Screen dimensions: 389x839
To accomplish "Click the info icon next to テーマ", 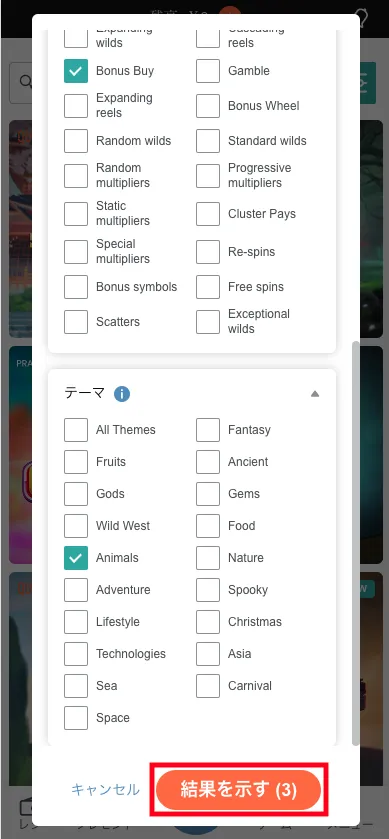I will (122, 394).
